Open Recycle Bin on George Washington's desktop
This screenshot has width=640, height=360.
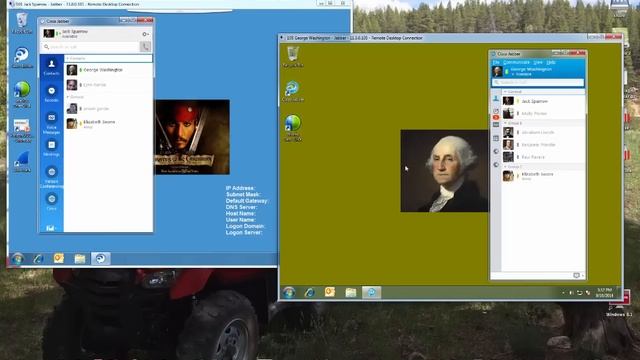(293, 56)
